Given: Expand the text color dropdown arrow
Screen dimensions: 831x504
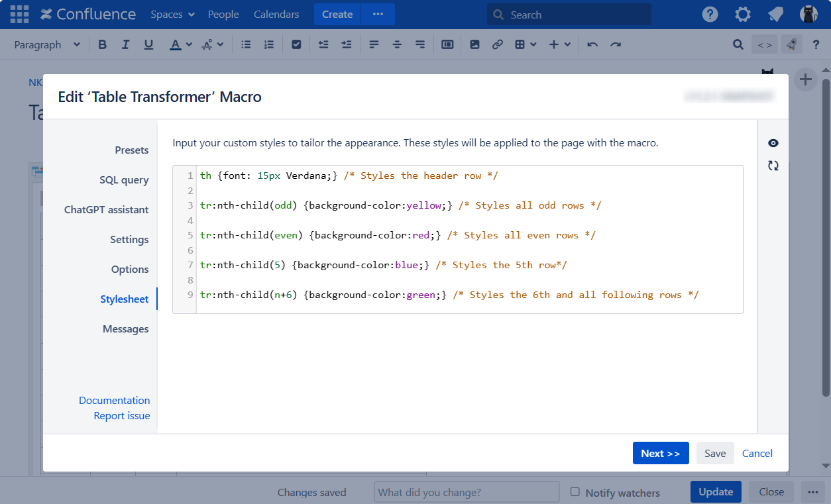Looking at the screenshot, I should pos(189,44).
